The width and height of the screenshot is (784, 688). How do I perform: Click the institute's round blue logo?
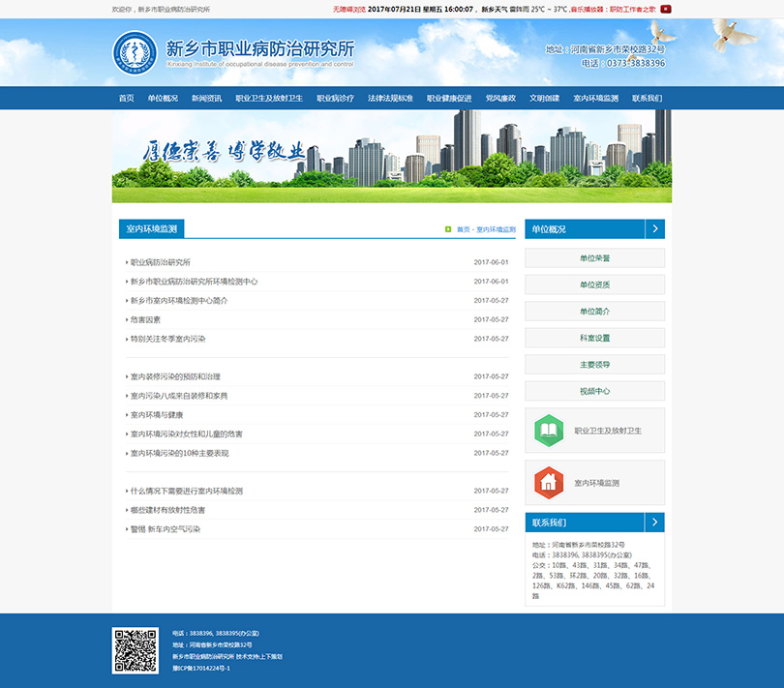click(x=135, y=53)
